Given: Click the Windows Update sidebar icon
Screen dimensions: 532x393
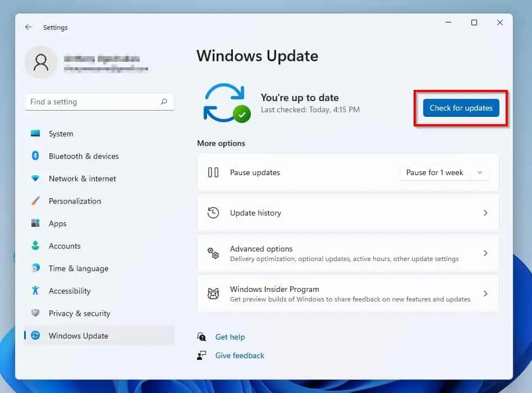Looking at the screenshot, I should click(35, 336).
